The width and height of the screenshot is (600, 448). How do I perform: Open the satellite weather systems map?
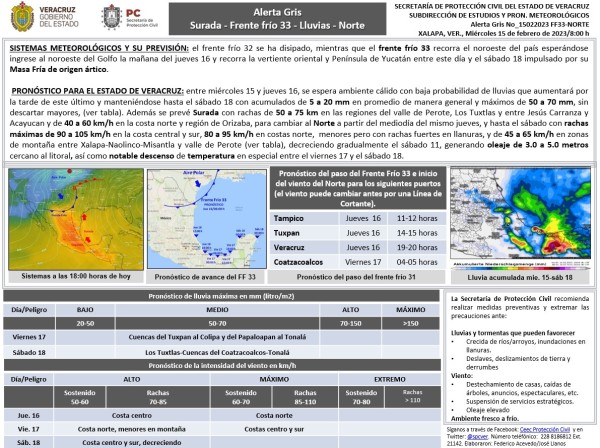(x=74, y=219)
